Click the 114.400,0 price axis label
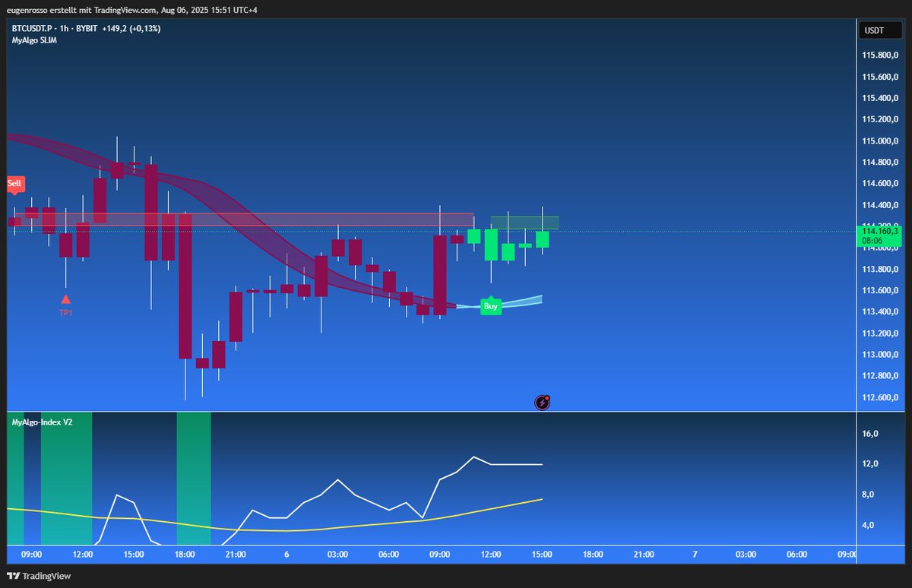The width and height of the screenshot is (912, 588). point(881,205)
